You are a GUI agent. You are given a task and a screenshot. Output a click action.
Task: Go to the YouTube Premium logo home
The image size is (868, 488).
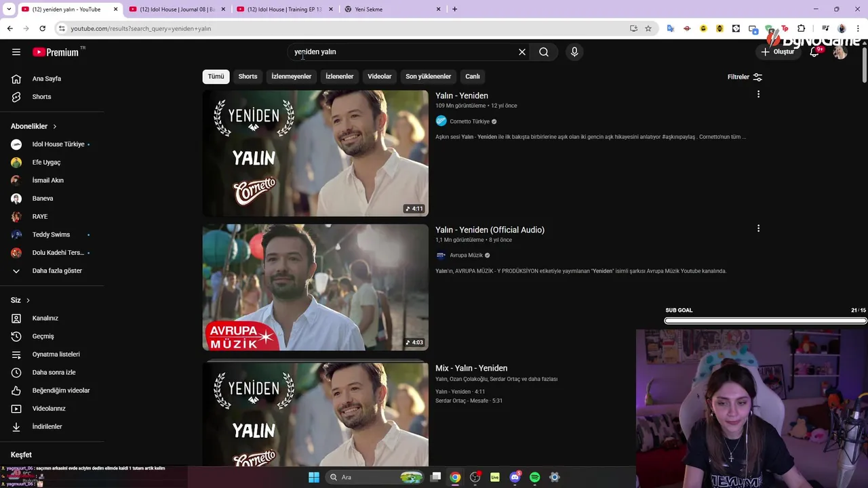(x=56, y=52)
